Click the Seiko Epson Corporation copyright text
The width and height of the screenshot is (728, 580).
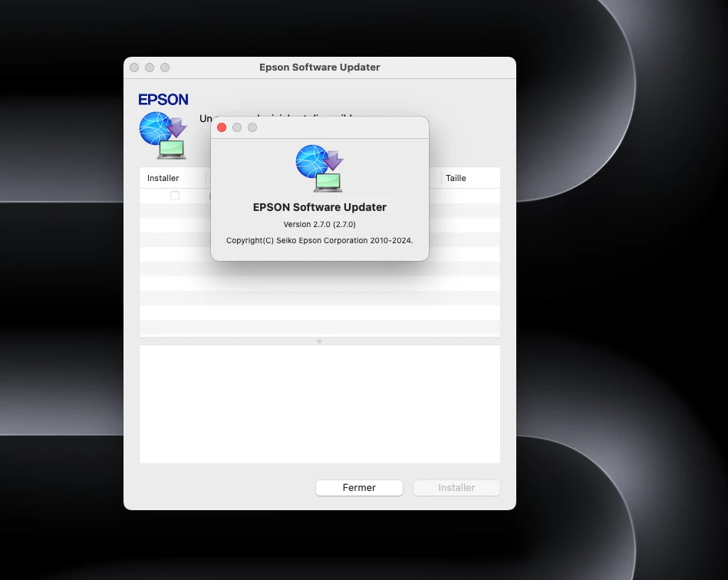pos(319,241)
